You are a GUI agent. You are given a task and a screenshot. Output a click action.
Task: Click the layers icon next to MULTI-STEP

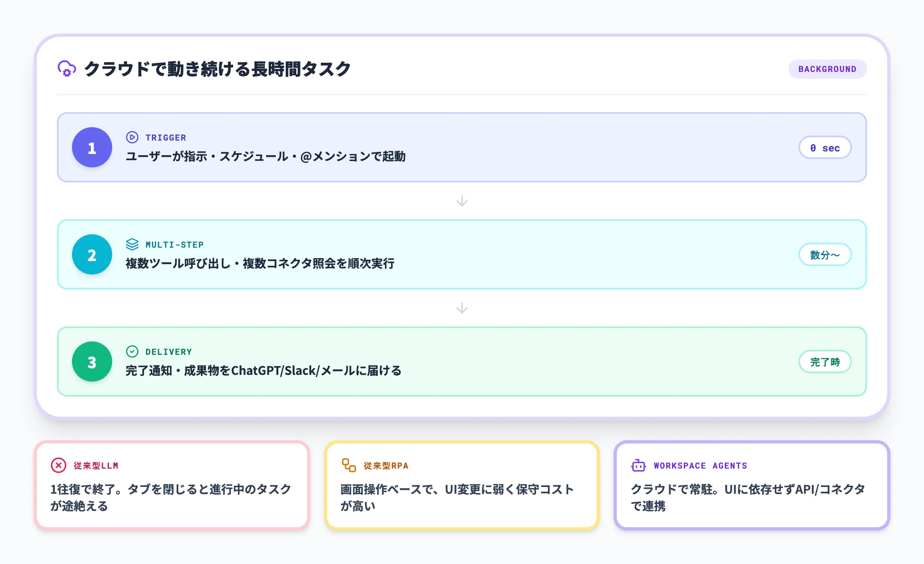132,244
